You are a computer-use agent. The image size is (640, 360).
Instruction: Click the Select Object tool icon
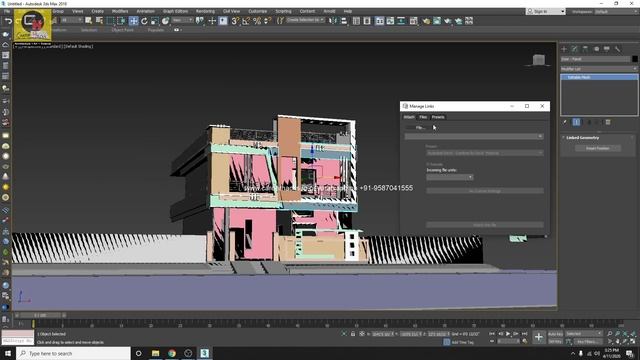(x=89, y=21)
